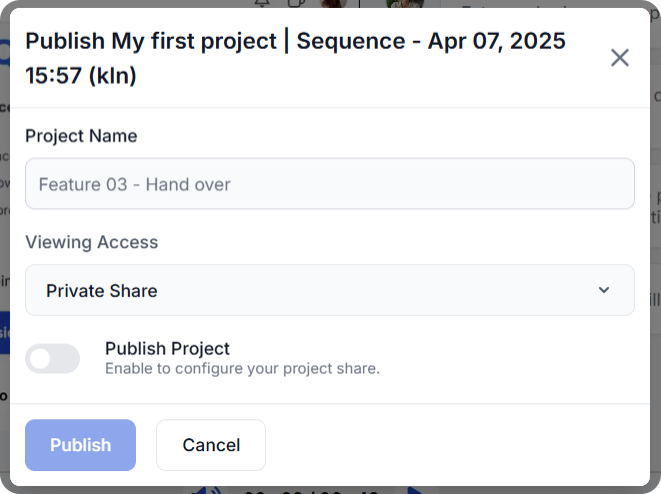Click the Project Name field label
Screen dimensions: 661x494
pos(81,136)
